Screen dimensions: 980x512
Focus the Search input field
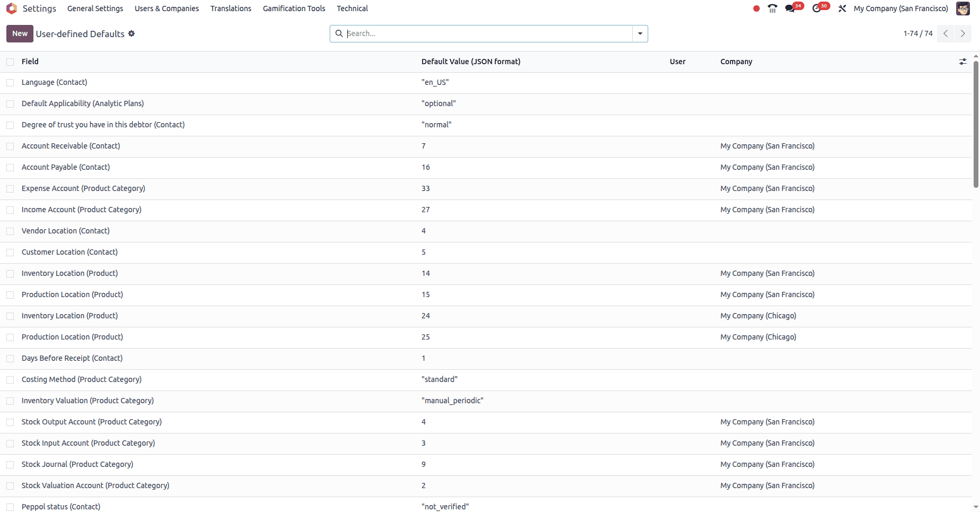point(488,33)
